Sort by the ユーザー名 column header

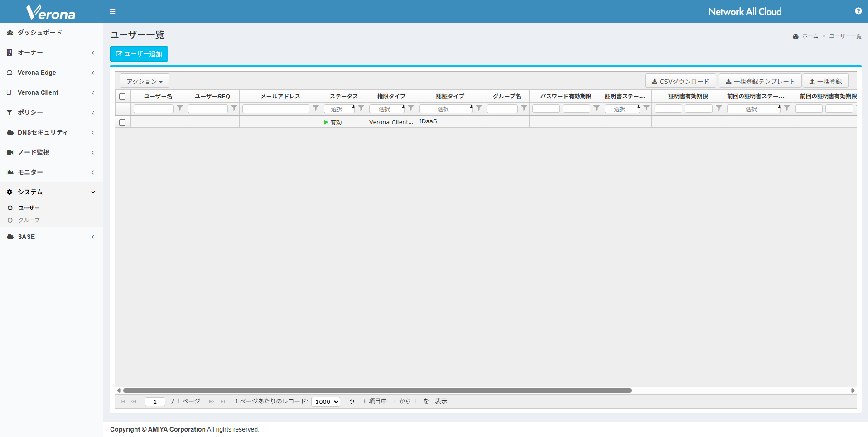158,96
